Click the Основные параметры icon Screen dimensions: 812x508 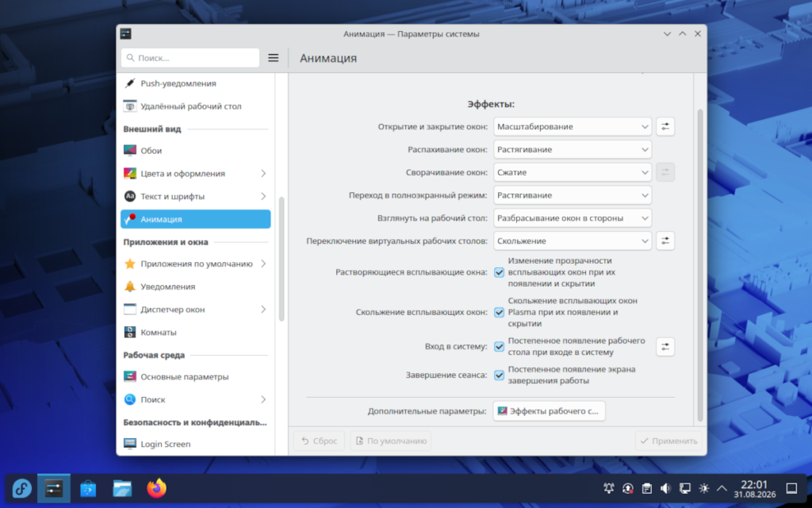(x=130, y=376)
